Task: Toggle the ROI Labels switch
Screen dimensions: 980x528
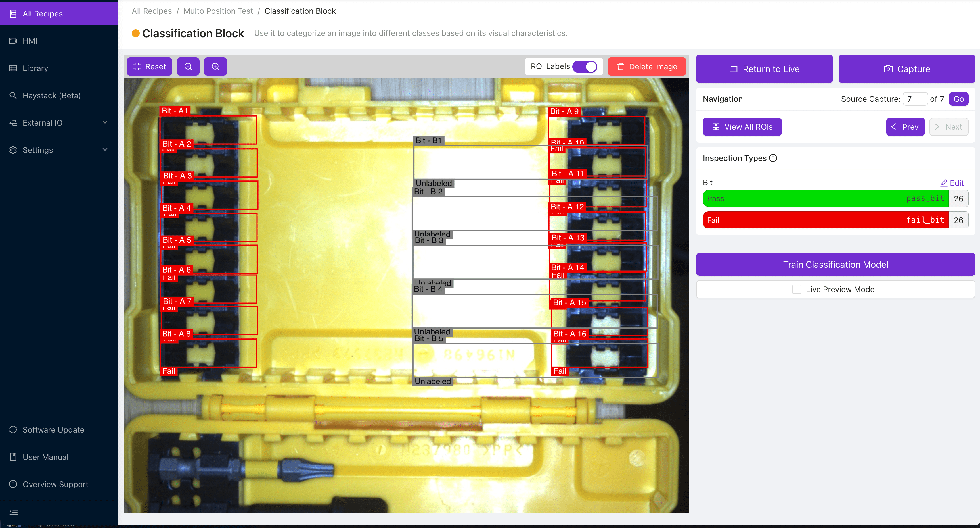Action: point(585,66)
